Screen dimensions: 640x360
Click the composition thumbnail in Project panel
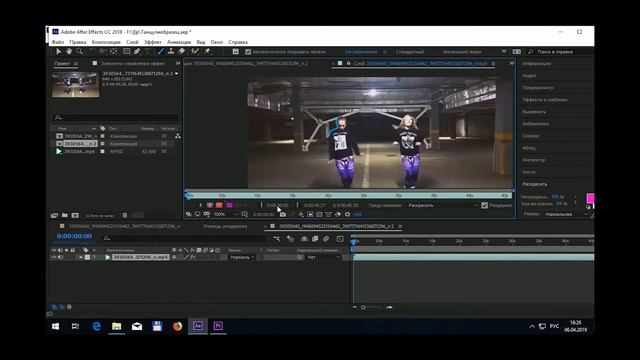[76, 85]
